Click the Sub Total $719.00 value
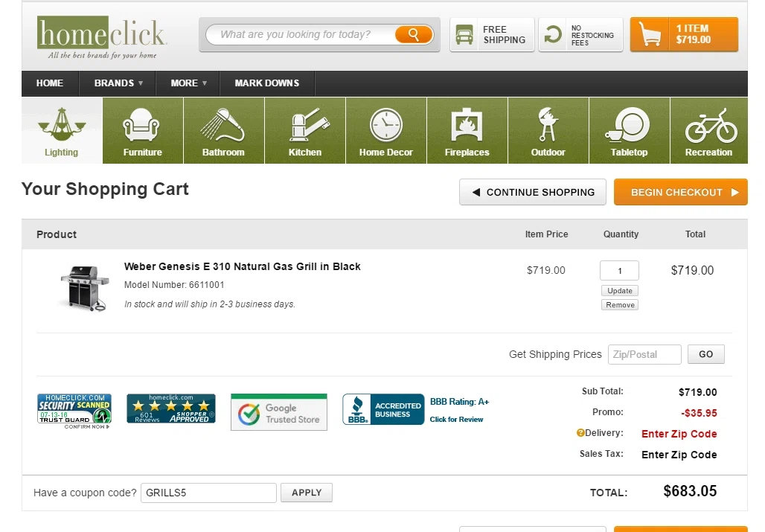The image size is (765, 532). tap(698, 392)
